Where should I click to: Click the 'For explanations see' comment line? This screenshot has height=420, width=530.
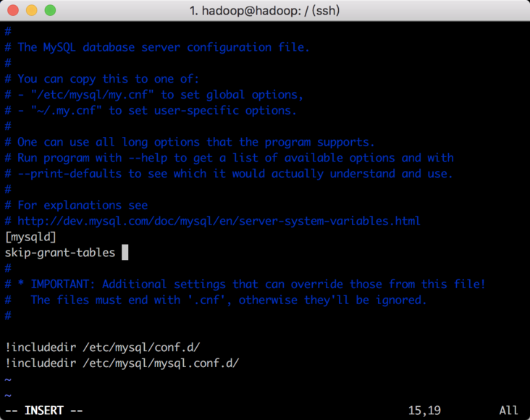click(83, 205)
